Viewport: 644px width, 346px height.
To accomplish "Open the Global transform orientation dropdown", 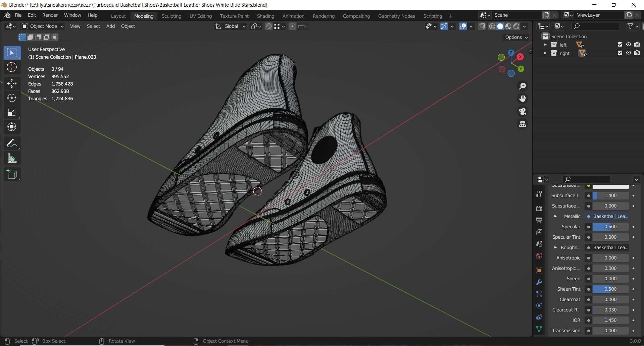I will (230, 26).
